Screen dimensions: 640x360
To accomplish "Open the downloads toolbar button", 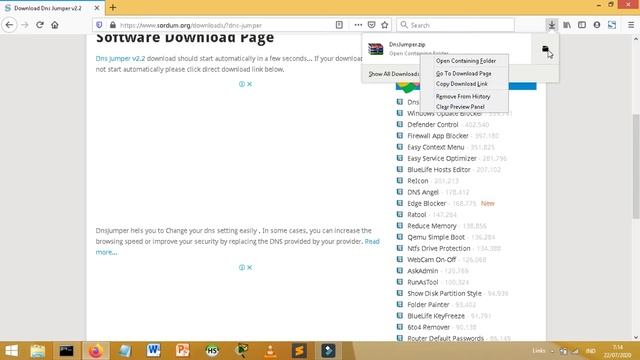I will pyautogui.click(x=551, y=25).
